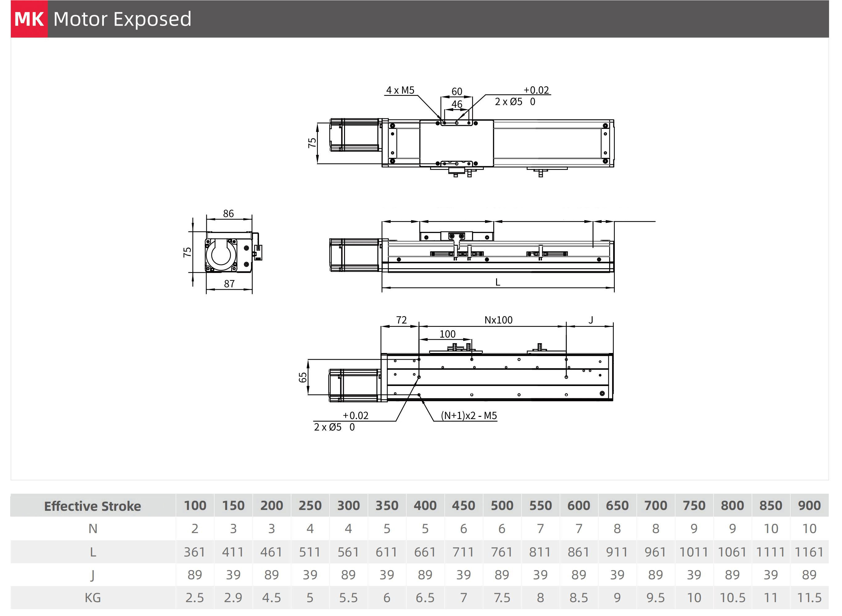This screenshot has height=616, width=842.
Task: Click the KG row label
Action: 92,598
